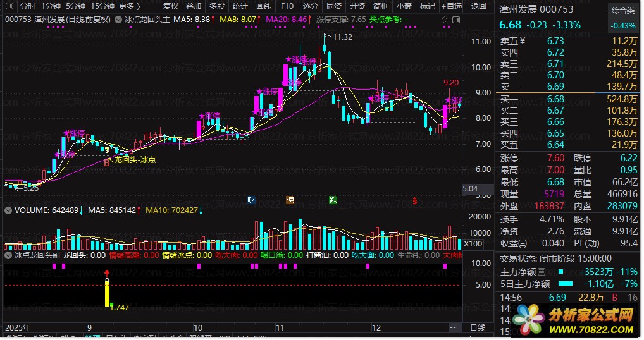Select the 1分钟 chart period

coord(51,6)
